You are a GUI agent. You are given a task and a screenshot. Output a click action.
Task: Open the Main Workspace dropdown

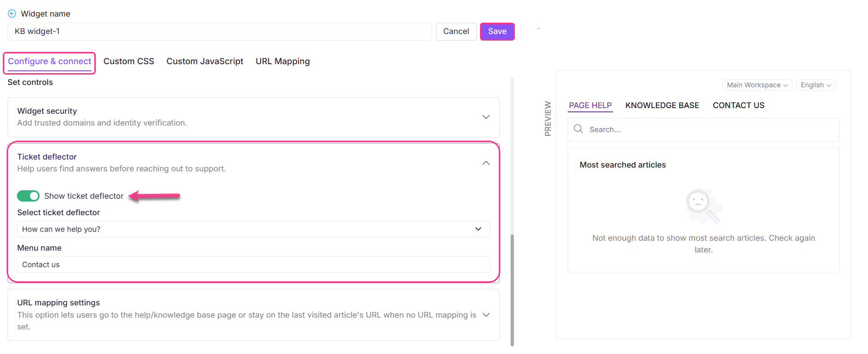coord(757,85)
